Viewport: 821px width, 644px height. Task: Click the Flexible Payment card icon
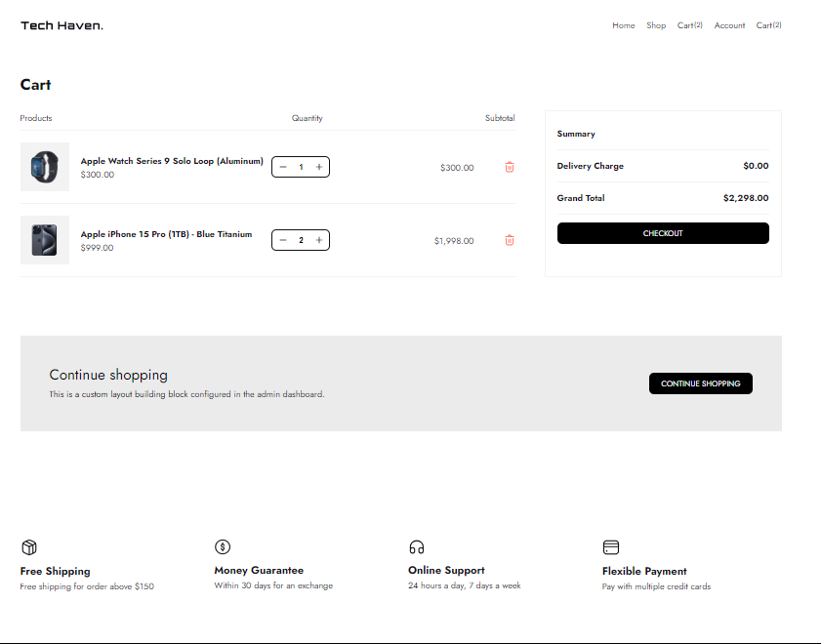tap(611, 547)
